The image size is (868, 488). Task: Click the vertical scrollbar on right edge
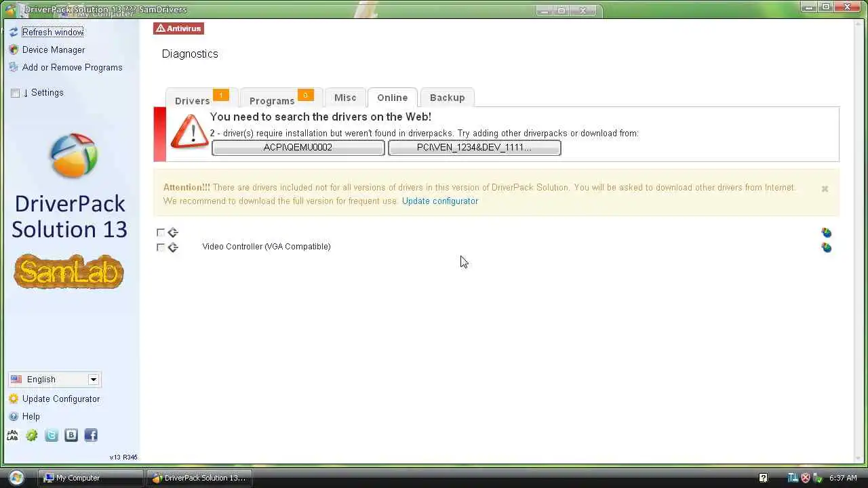[x=859, y=241]
